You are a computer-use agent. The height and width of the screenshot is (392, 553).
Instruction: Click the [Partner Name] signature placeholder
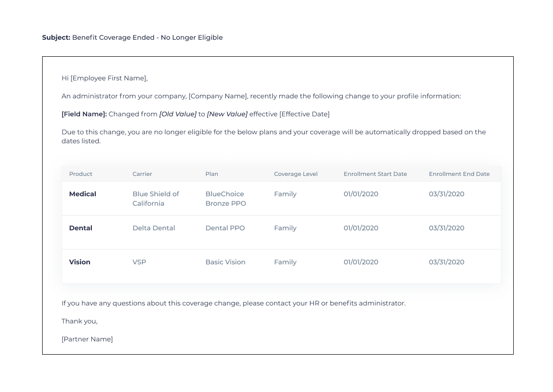[87, 339]
